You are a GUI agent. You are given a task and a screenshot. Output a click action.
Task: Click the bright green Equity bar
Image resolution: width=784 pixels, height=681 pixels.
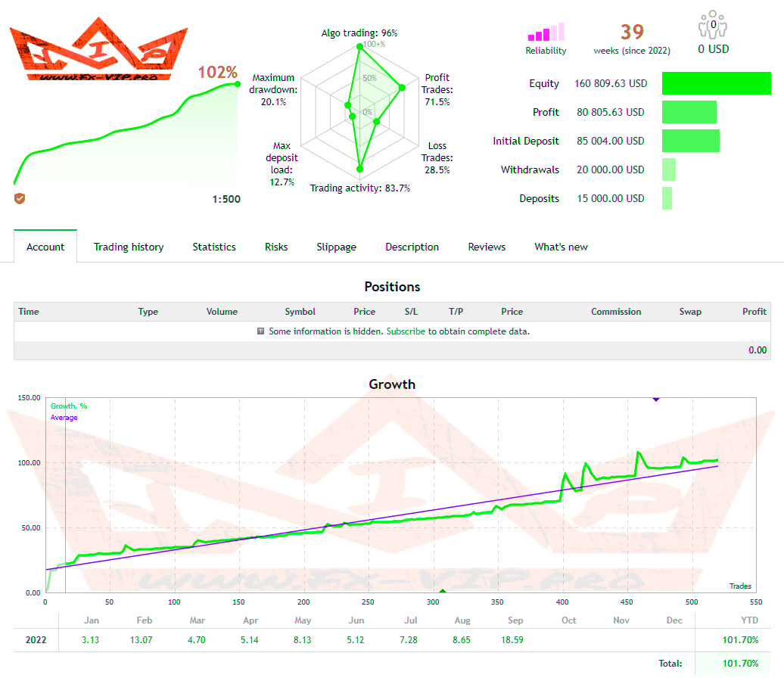tap(716, 83)
